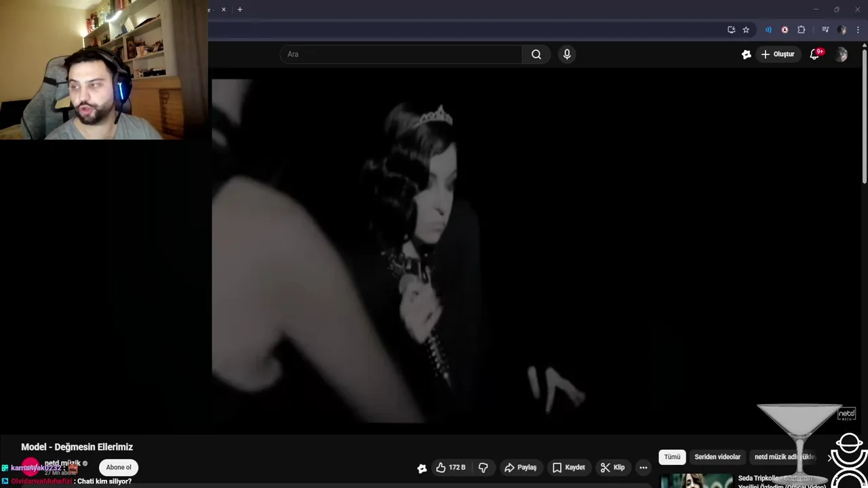Open the blue sound wave extension

pos(768,30)
